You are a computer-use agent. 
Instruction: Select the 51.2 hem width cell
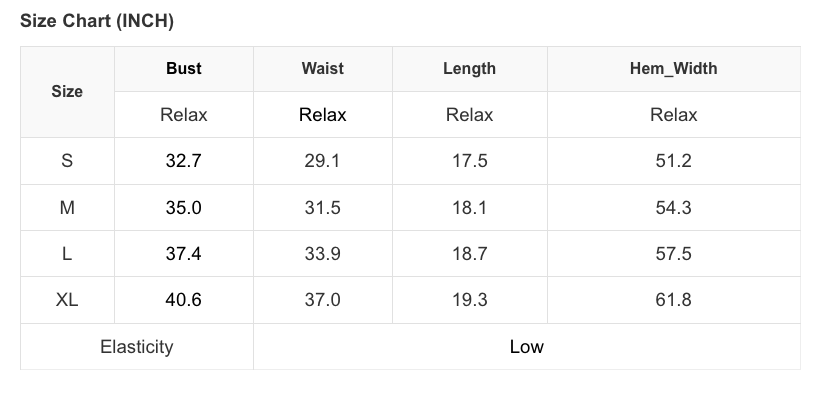tap(673, 161)
